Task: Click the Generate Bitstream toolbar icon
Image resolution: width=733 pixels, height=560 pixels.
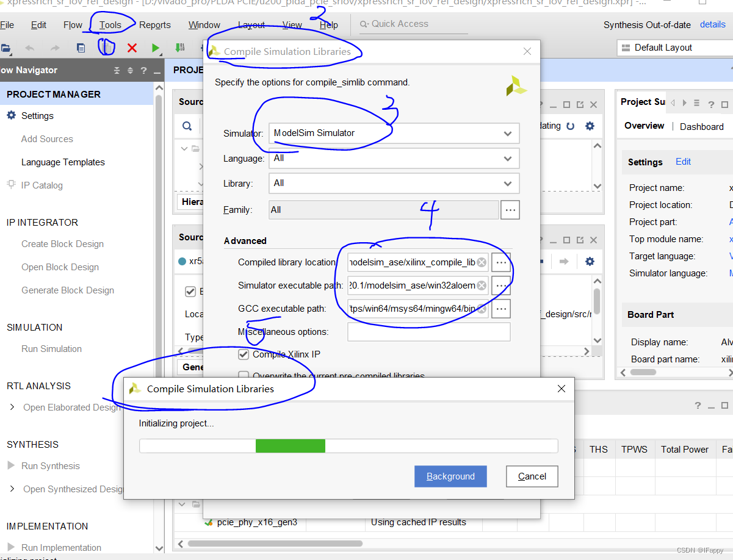Action: (x=179, y=48)
